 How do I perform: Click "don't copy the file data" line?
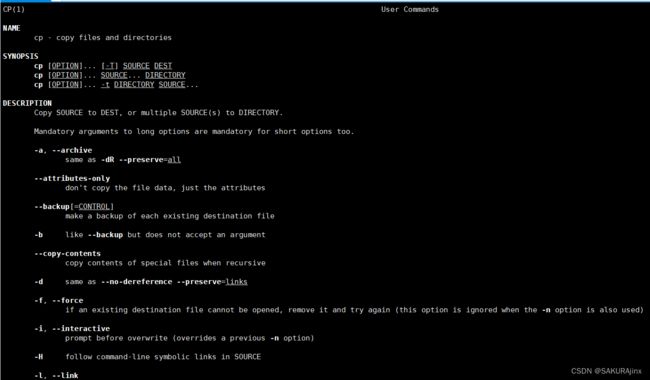[165, 188]
